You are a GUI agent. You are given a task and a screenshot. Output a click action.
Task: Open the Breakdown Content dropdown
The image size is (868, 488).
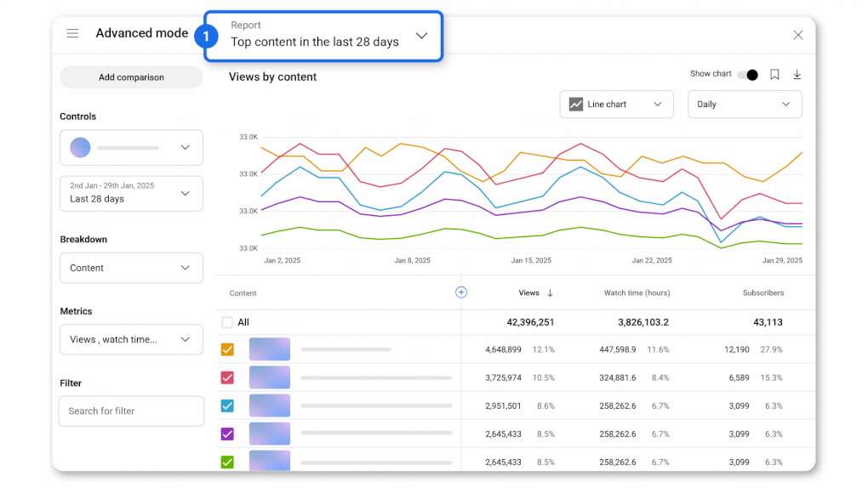coord(131,268)
